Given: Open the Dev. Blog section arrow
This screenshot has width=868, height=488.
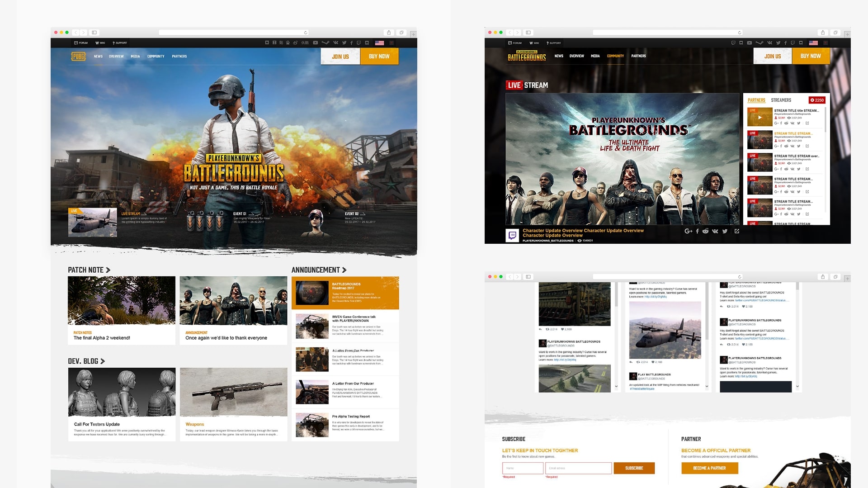Looking at the screenshot, I should pyautogui.click(x=103, y=361).
